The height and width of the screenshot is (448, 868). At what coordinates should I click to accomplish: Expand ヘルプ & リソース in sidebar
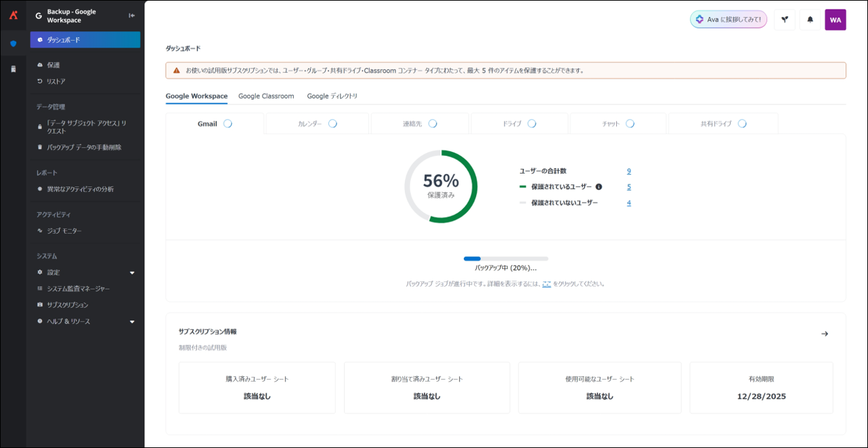tap(132, 321)
